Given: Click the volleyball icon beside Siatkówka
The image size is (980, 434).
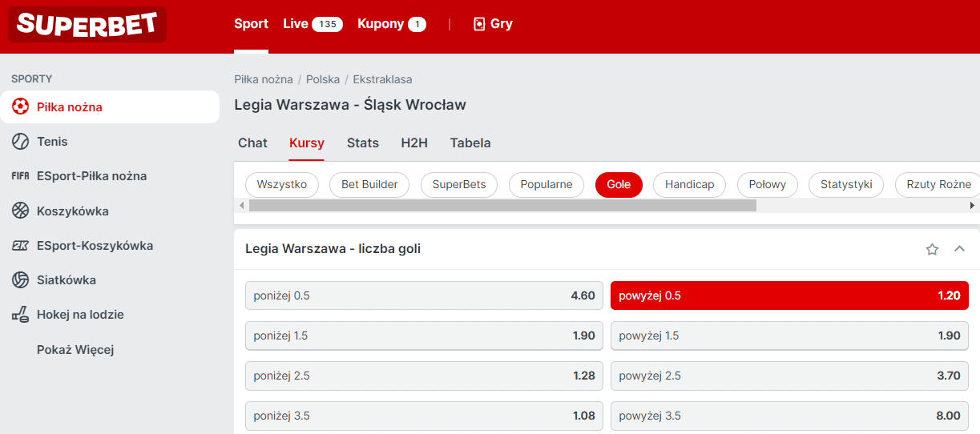Looking at the screenshot, I should click(20, 280).
